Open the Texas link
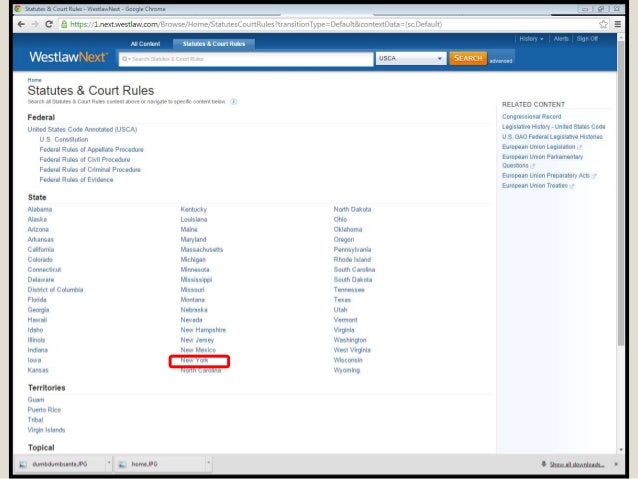Screen dimensions: 638x479 pos(342,300)
